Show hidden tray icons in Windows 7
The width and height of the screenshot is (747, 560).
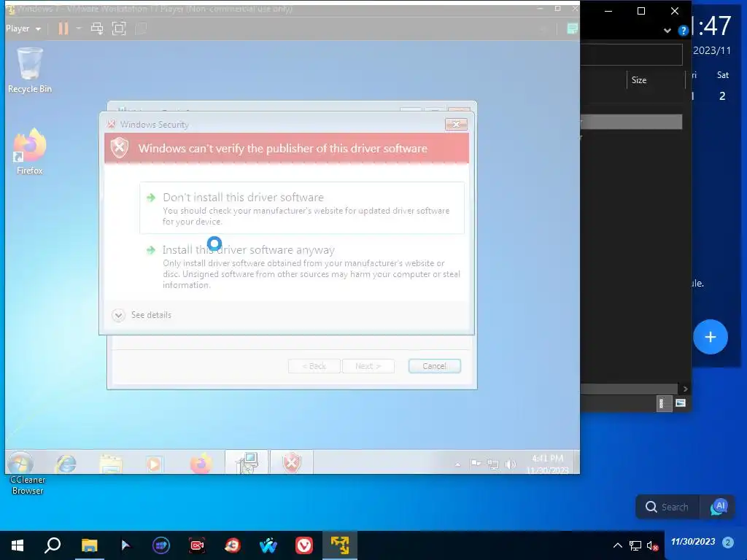pos(458,464)
